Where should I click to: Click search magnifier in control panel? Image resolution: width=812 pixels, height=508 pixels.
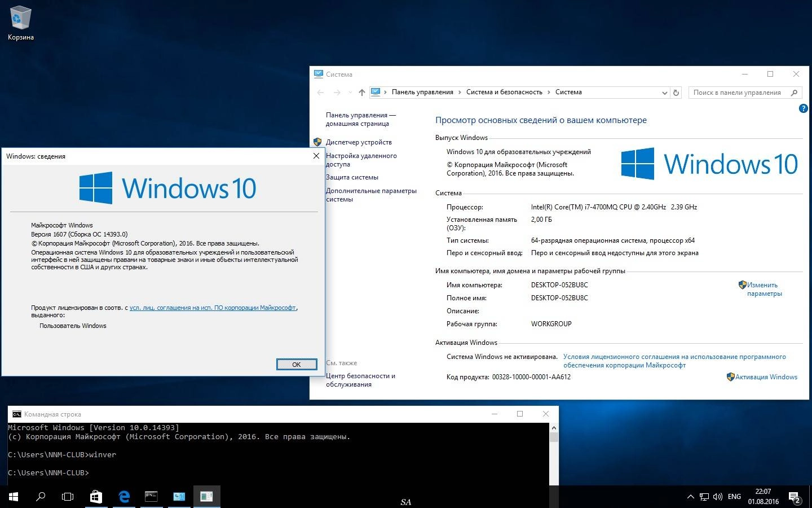[x=795, y=93]
